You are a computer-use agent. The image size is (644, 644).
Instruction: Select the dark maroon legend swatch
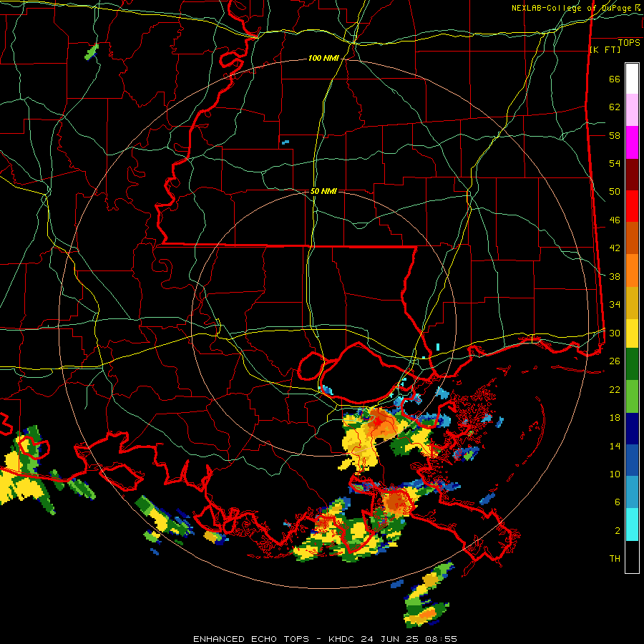click(632, 175)
